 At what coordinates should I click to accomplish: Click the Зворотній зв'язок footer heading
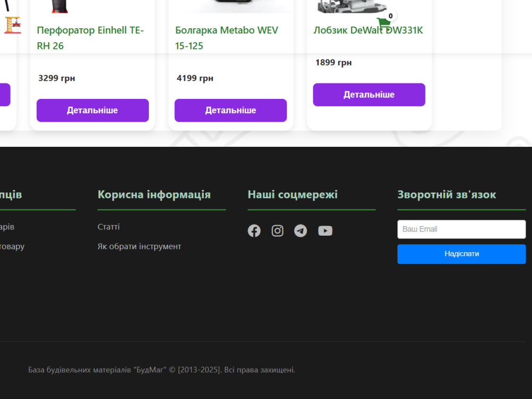pos(446,194)
